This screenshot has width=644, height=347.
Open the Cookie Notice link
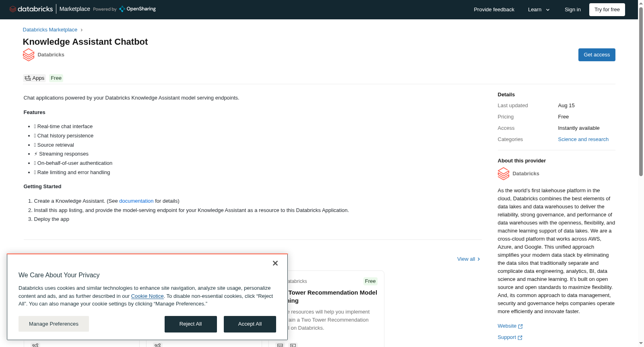pyautogui.click(x=147, y=296)
